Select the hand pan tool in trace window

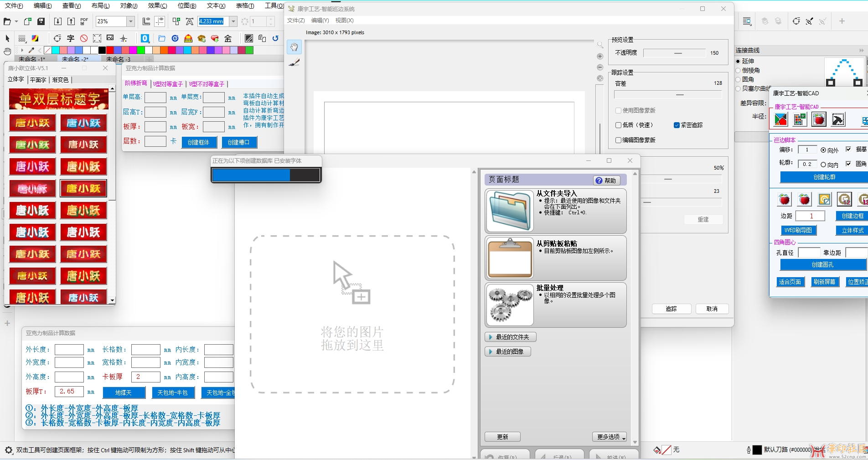click(294, 47)
